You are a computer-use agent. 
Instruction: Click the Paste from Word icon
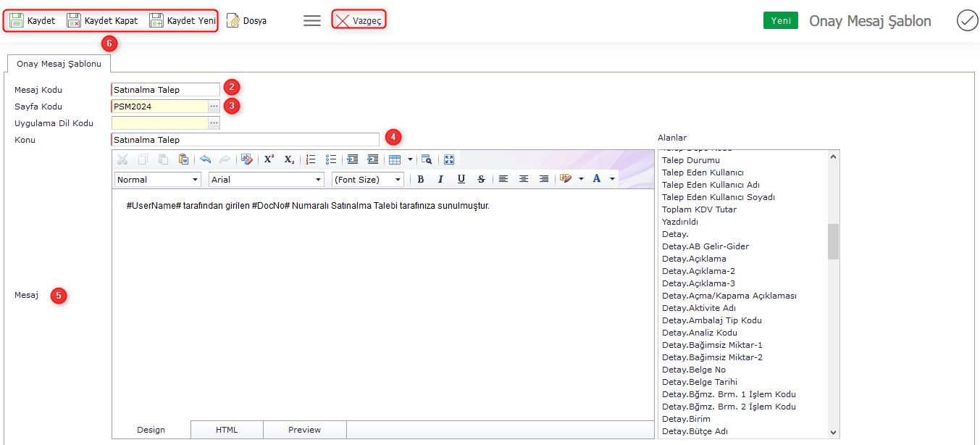tap(184, 159)
